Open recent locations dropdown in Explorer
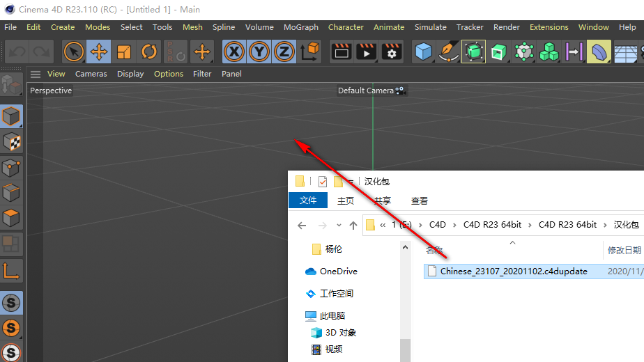 338,226
